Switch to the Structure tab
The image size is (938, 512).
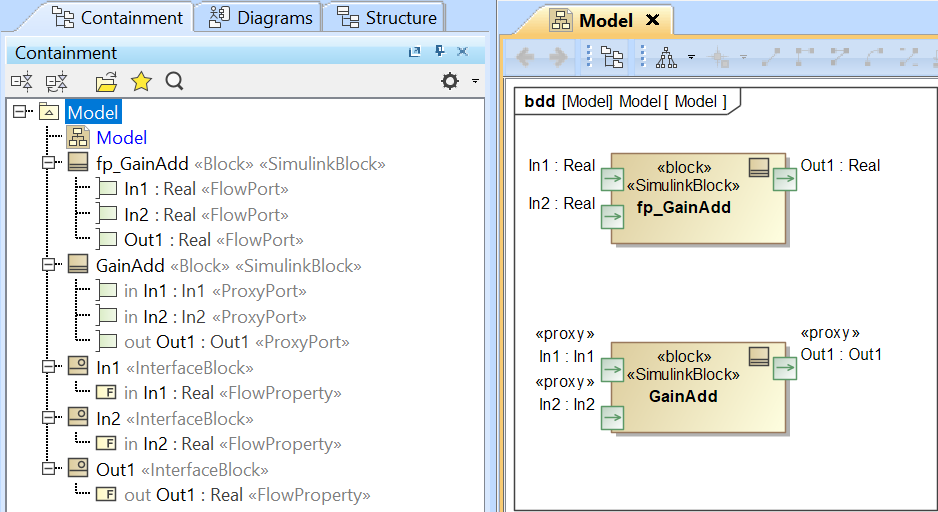[388, 17]
